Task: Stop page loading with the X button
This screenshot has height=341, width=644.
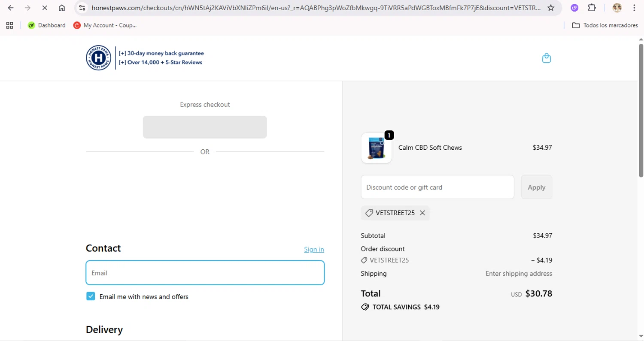Action: coord(45,8)
